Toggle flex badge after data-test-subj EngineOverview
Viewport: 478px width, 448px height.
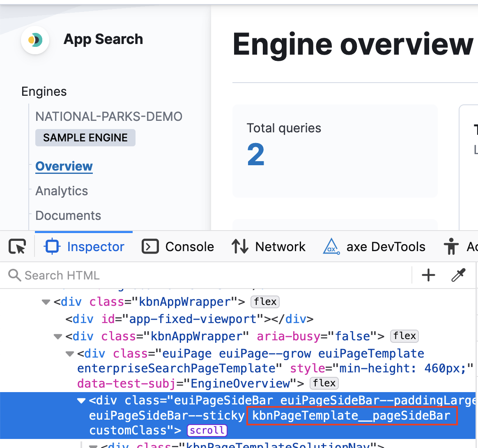(x=324, y=383)
